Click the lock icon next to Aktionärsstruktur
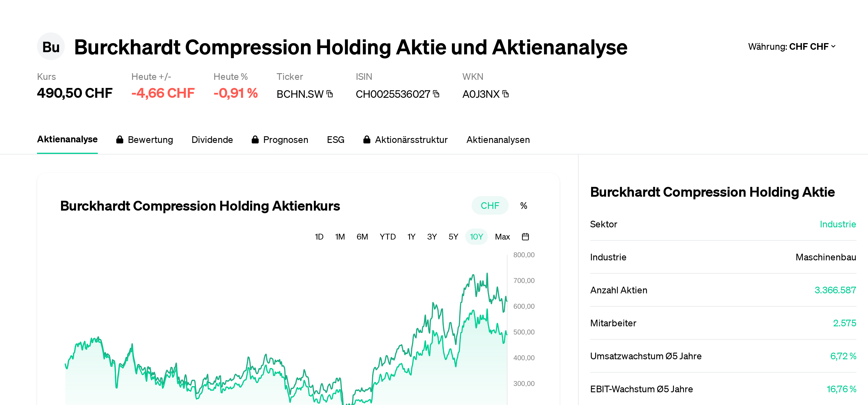 tap(367, 139)
